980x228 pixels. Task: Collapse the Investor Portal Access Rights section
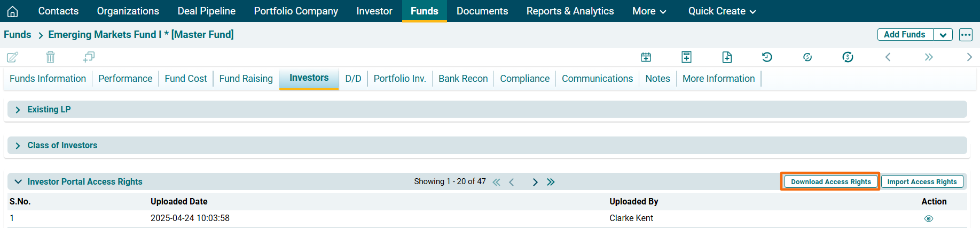point(18,182)
